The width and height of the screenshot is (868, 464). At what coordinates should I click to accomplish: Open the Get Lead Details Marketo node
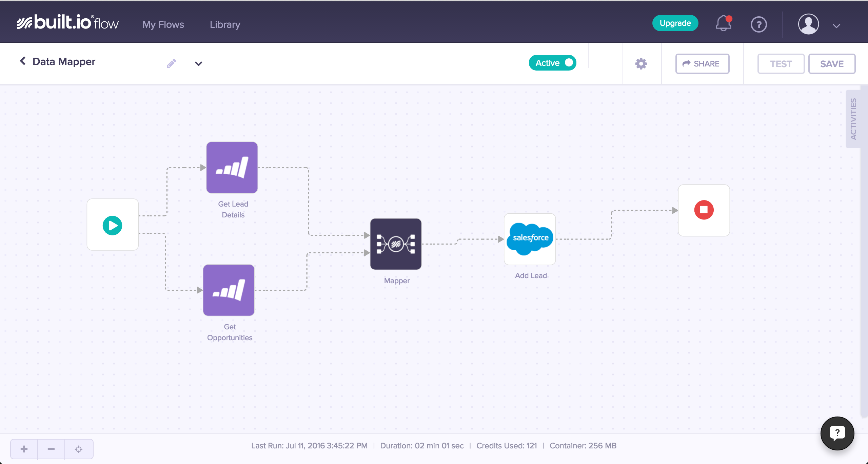tap(232, 167)
